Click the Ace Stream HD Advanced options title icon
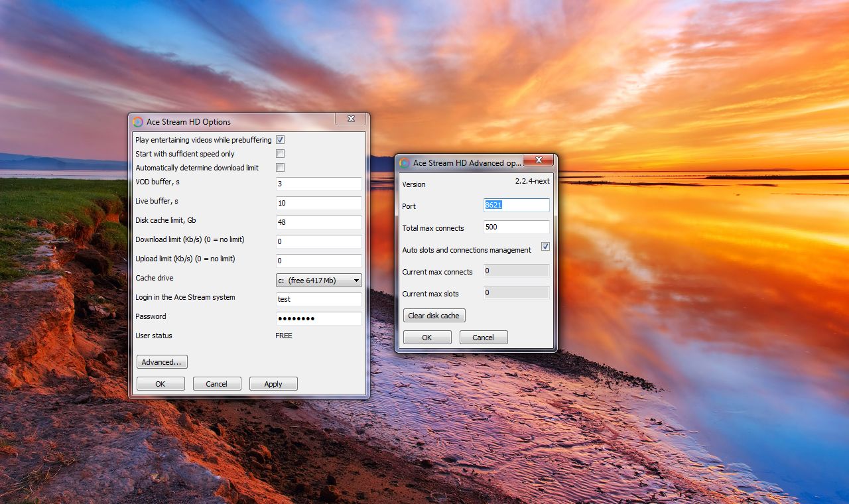Viewport: 849px width, 504px height. tap(405, 162)
